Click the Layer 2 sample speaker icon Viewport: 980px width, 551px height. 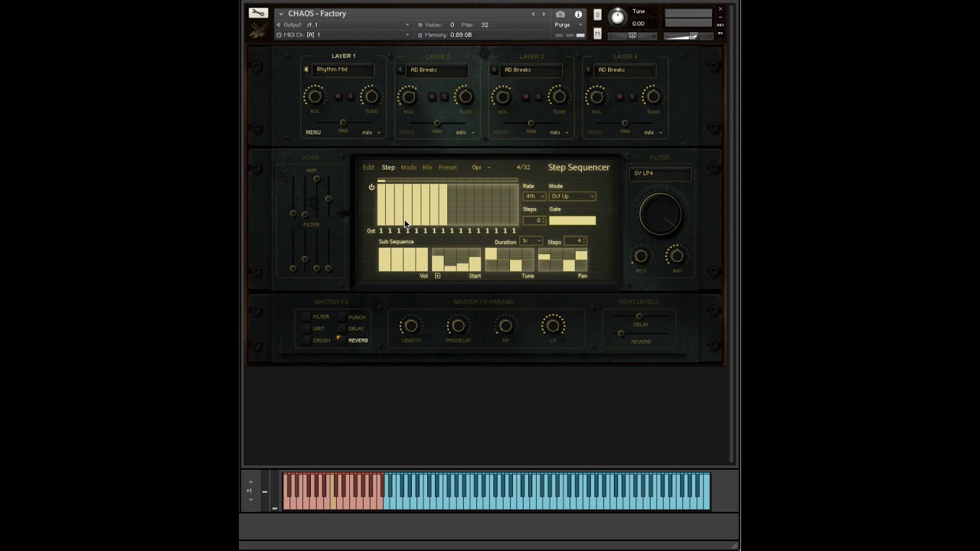[x=400, y=70]
